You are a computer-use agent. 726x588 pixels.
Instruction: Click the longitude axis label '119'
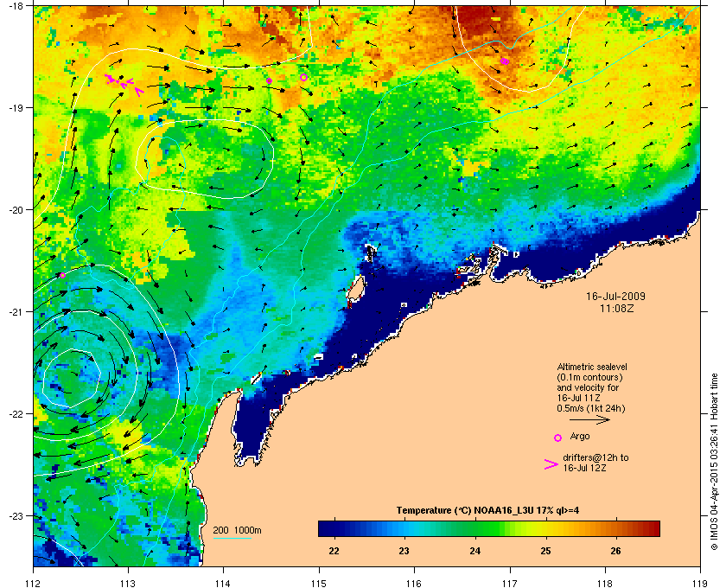click(700, 584)
